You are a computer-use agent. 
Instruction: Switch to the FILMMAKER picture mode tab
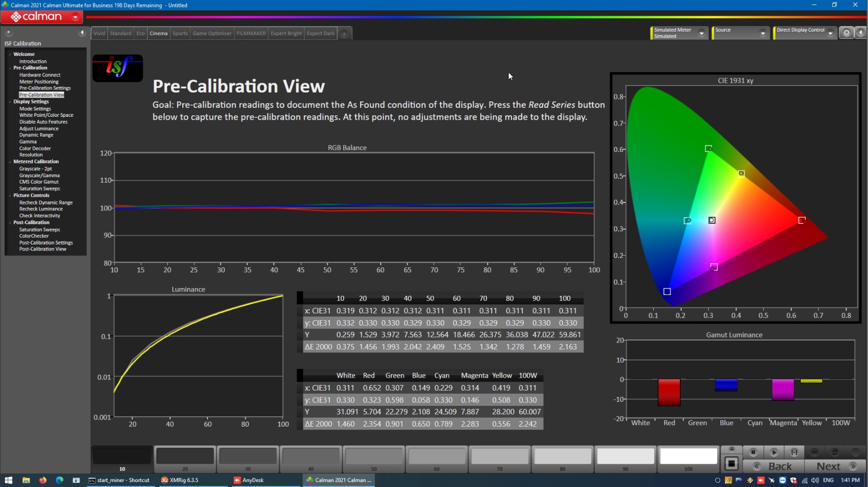[251, 34]
